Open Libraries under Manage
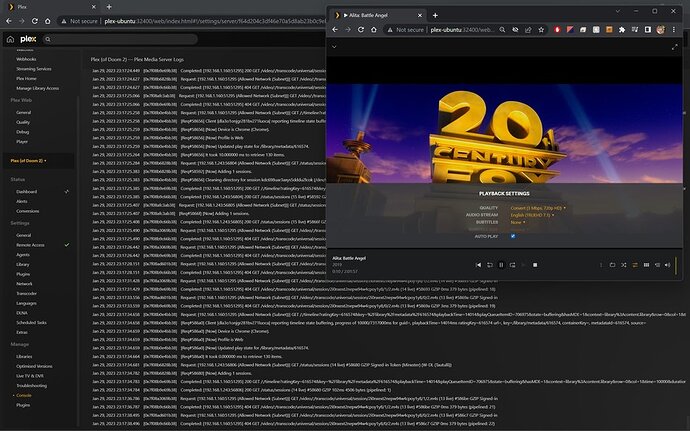This screenshot has height=431, width=690. 24,356
